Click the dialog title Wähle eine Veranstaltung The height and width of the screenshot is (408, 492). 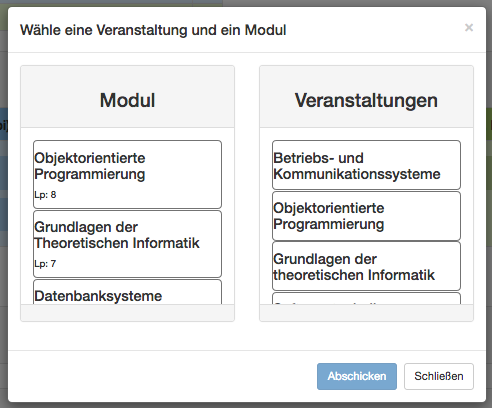[153, 30]
